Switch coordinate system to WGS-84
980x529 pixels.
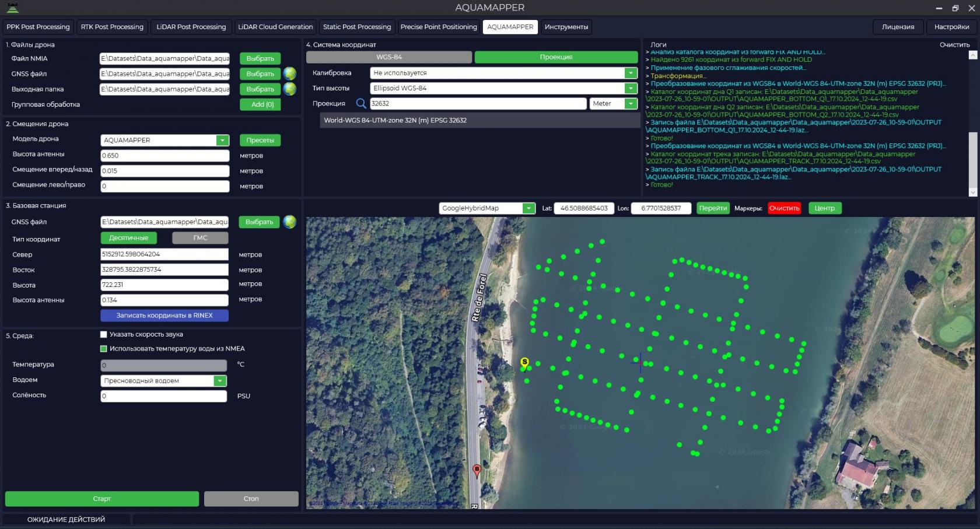pos(389,57)
